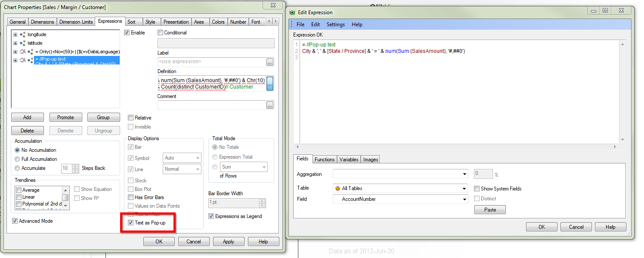The width and height of the screenshot is (644, 258).
Task: Select Accumulate steps back radio button
Action: (x=17, y=168)
